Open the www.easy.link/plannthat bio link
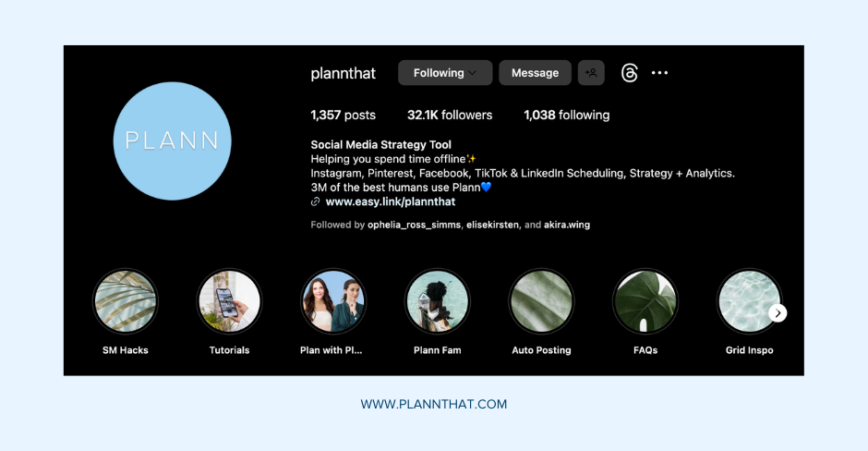 click(391, 201)
